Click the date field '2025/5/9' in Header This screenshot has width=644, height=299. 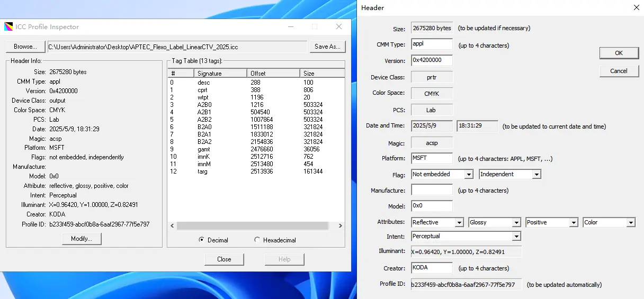(432, 126)
